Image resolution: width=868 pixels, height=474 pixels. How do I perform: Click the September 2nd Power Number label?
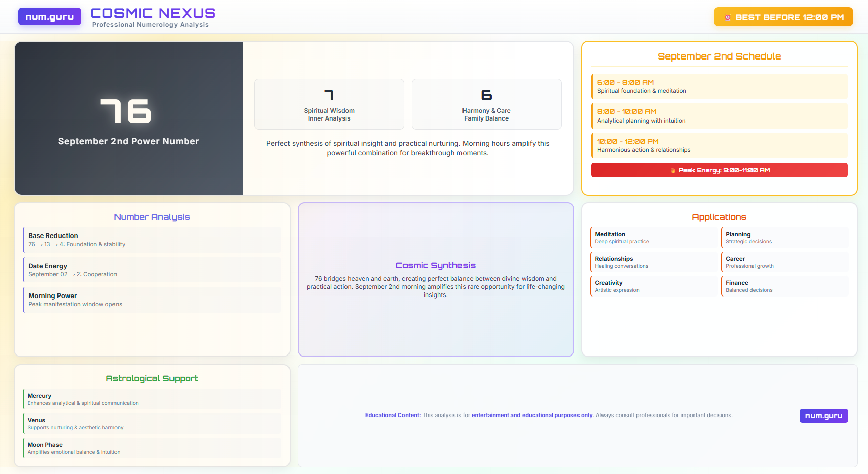(x=129, y=141)
